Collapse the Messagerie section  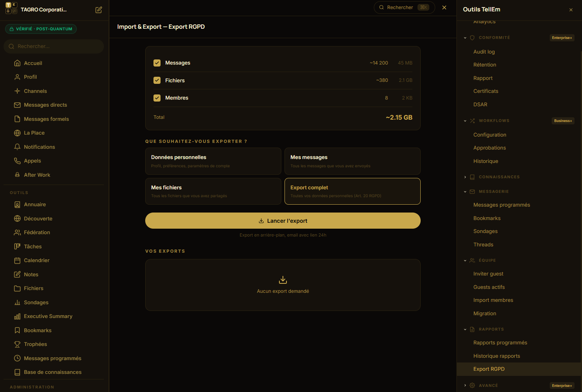click(465, 192)
